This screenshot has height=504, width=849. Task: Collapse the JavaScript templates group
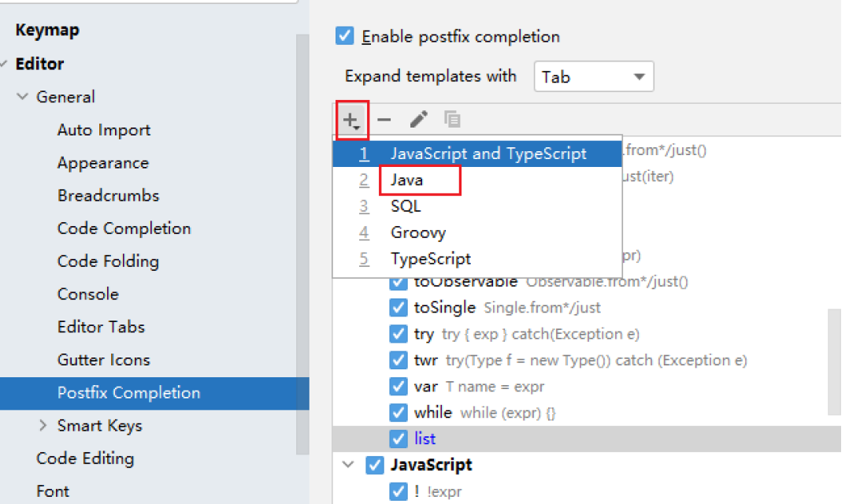point(348,465)
